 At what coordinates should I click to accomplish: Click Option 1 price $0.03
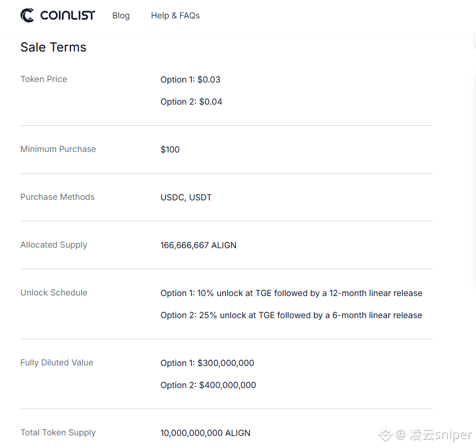tap(190, 79)
